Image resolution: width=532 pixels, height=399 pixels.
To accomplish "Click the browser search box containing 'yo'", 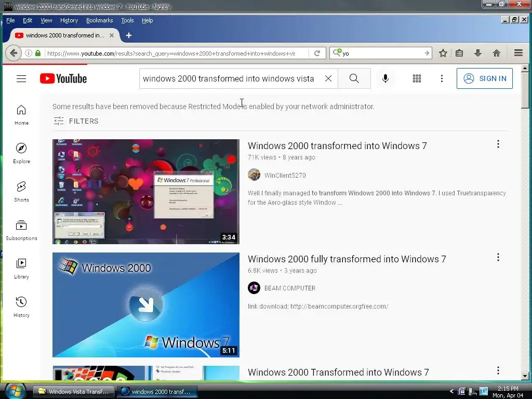I will 382,54.
